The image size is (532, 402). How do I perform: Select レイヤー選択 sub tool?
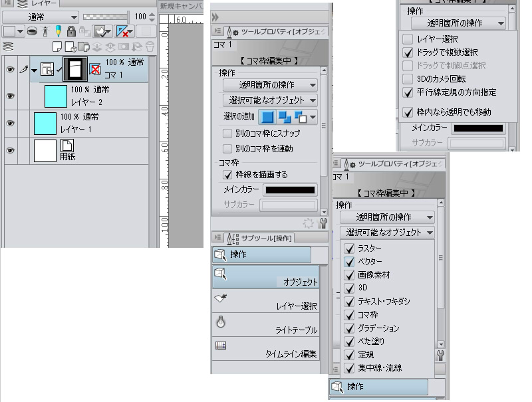coord(265,301)
